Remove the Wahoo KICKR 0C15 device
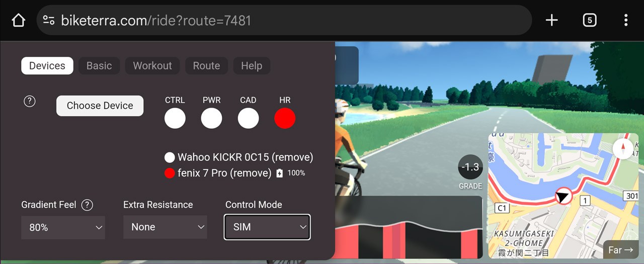Viewport: 644px width, 264px height. coord(292,157)
